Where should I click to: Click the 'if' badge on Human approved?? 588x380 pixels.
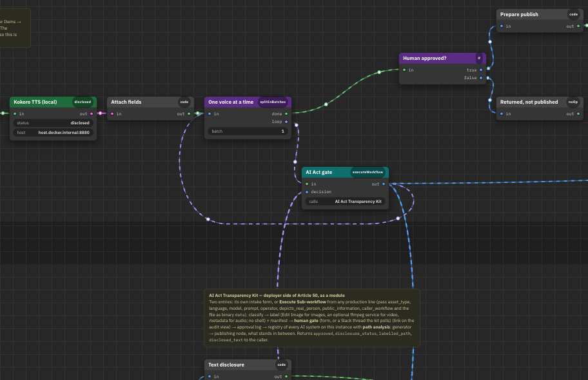[x=479, y=58]
